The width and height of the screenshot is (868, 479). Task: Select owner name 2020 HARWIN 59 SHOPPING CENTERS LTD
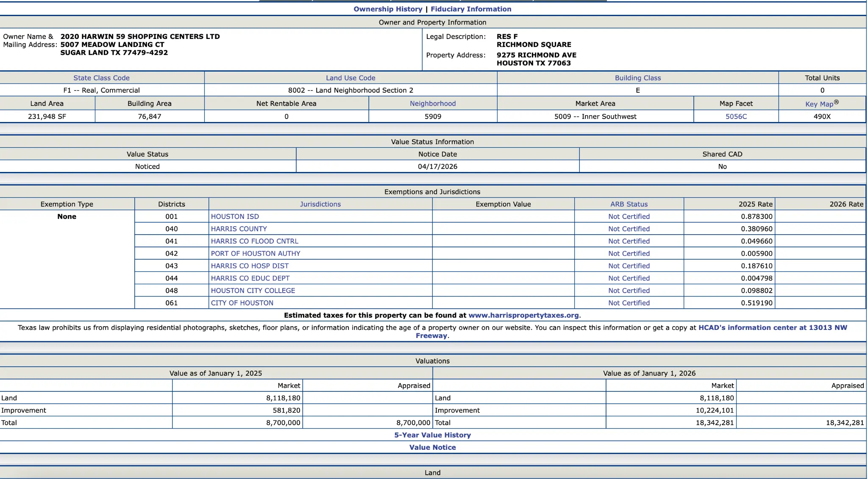140,36
